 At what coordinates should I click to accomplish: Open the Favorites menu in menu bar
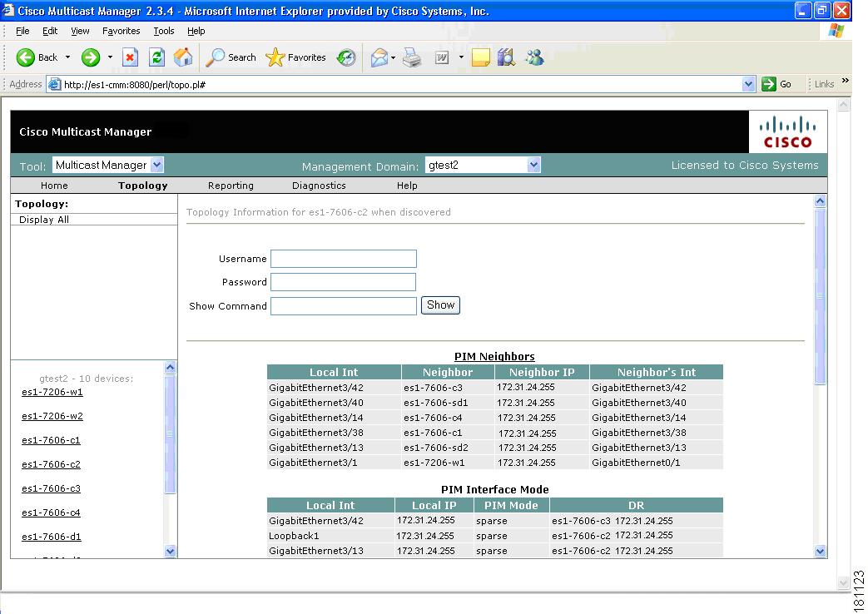(x=121, y=31)
